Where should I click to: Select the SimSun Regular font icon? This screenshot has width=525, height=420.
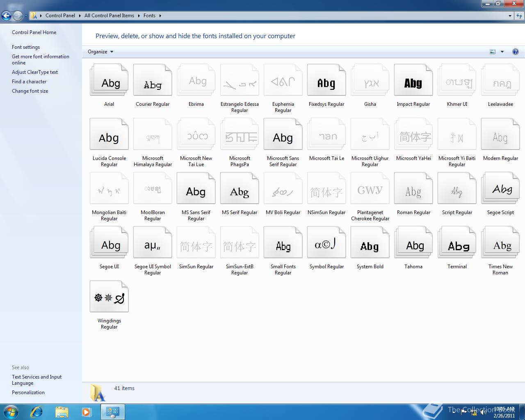196,243
